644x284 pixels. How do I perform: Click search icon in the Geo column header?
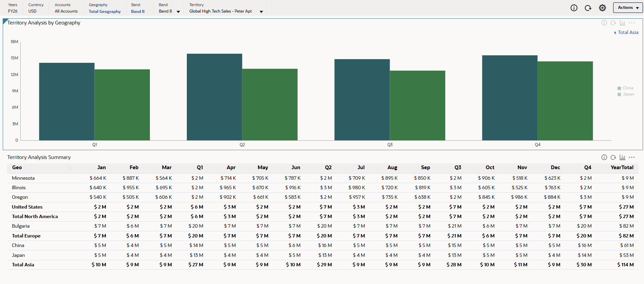pos(70,168)
